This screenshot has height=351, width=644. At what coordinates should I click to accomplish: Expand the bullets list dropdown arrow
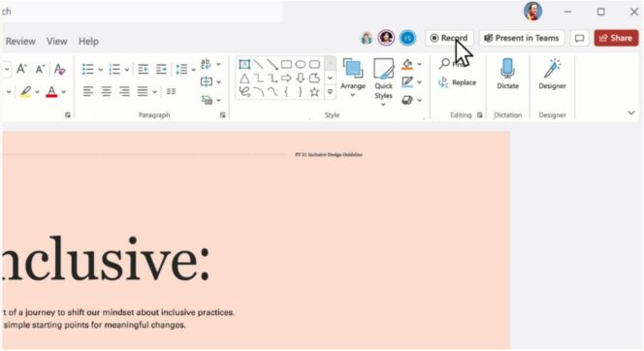coord(100,70)
